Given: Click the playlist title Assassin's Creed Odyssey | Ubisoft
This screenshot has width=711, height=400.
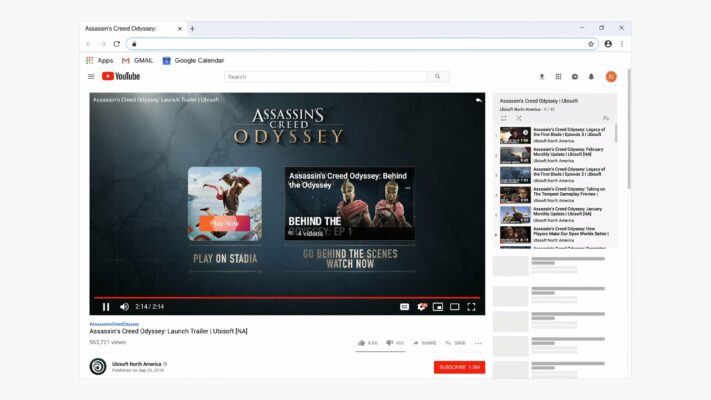Looking at the screenshot, I should coord(539,101).
